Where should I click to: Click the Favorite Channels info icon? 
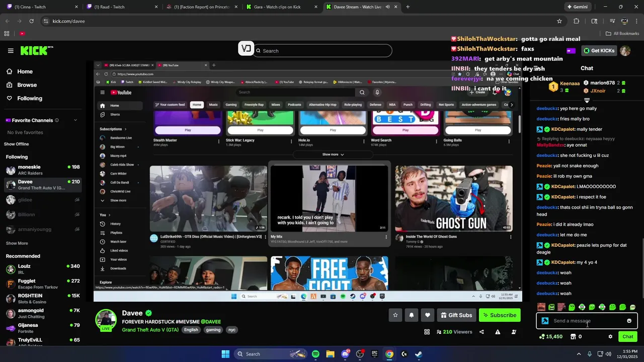pos(57,120)
